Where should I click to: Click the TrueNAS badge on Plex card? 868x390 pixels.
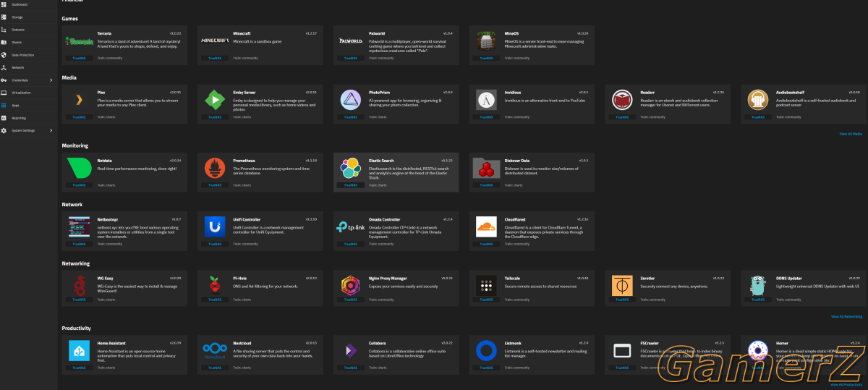[x=79, y=116]
